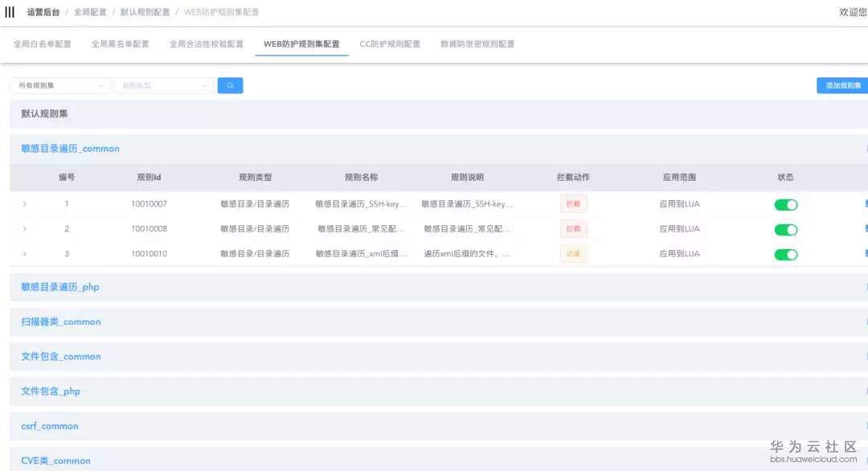Viewport: 868px width, 471px height.
Task: Select the WEB防护规则集配置 tab
Action: tap(301, 44)
